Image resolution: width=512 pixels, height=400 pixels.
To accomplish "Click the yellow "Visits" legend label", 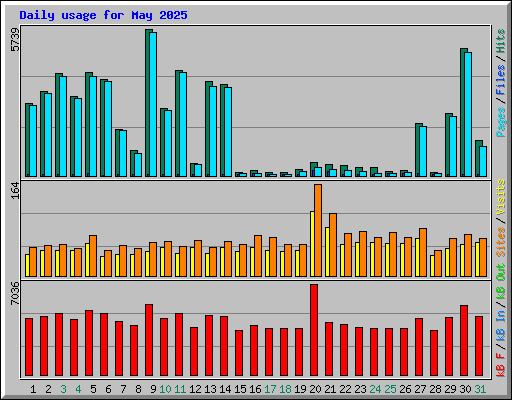I will [500, 197].
